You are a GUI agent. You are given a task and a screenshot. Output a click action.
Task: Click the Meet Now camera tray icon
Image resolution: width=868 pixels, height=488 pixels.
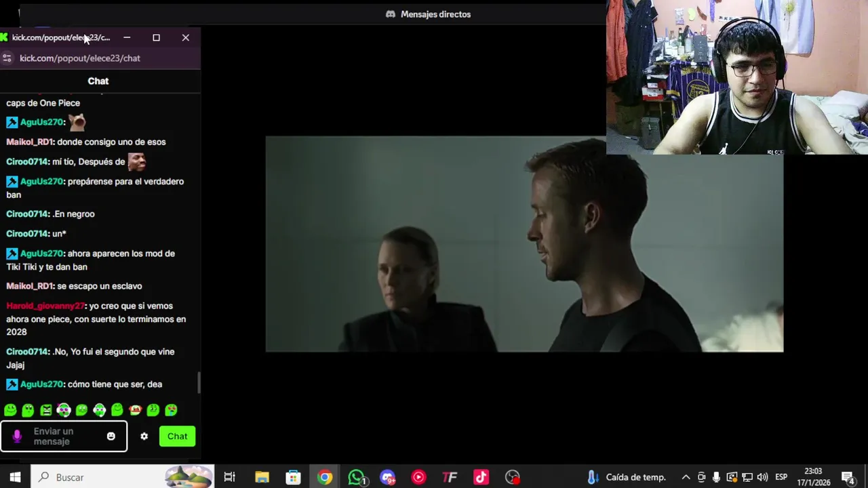tap(702, 477)
